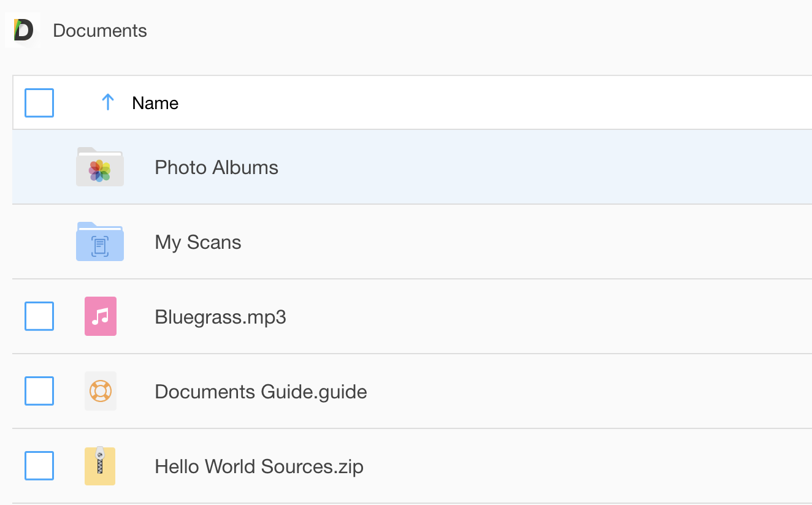Image resolution: width=812 pixels, height=505 pixels.
Task: Click the zip archive icon for Hello World Sources.zip
Action: (100, 466)
